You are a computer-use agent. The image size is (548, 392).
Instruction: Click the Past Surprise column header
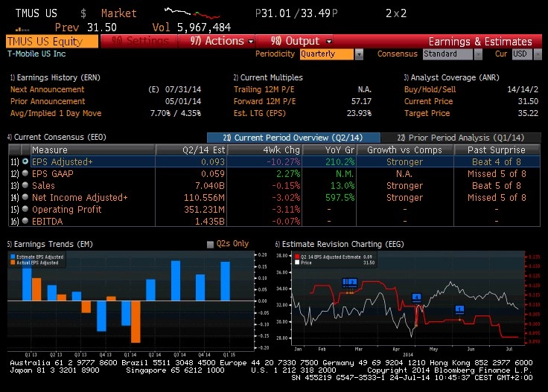497,150
